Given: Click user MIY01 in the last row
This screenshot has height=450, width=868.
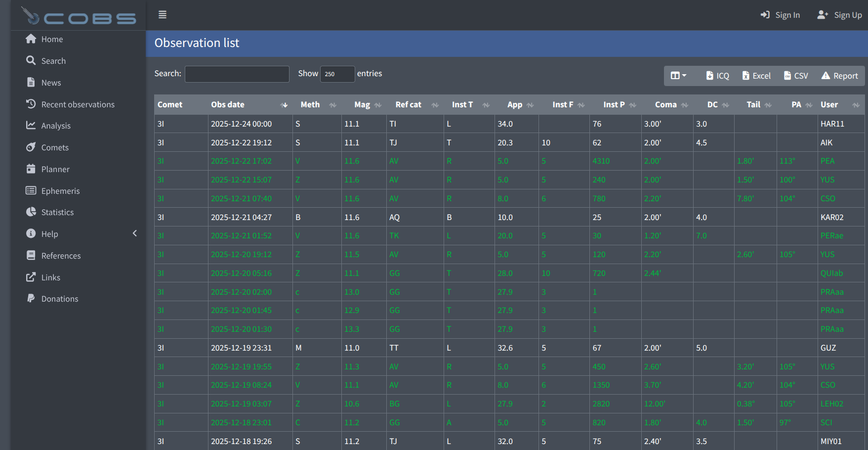Looking at the screenshot, I should 831,441.
